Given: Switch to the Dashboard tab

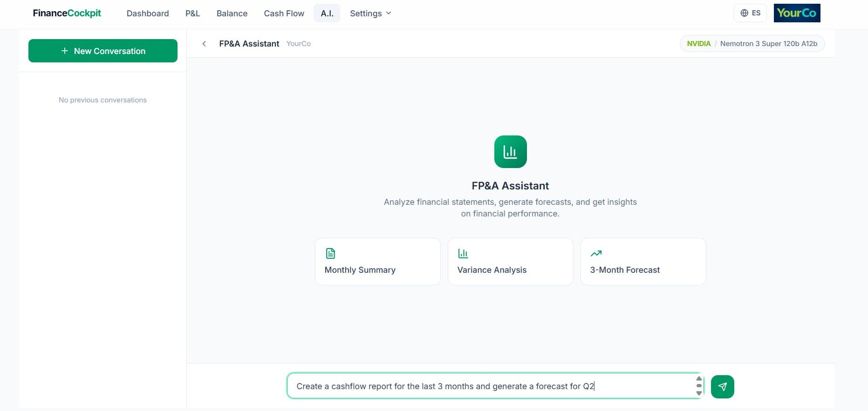Looking at the screenshot, I should point(148,13).
